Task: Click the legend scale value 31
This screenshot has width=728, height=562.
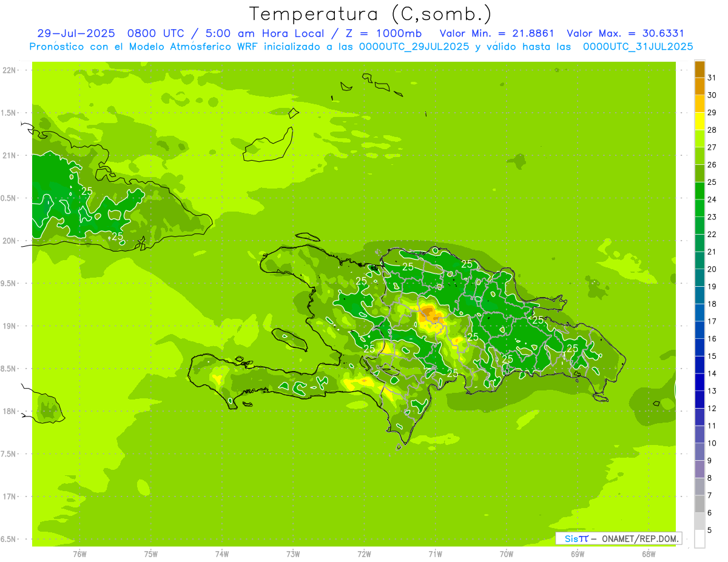Action: (x=712, y=78)
